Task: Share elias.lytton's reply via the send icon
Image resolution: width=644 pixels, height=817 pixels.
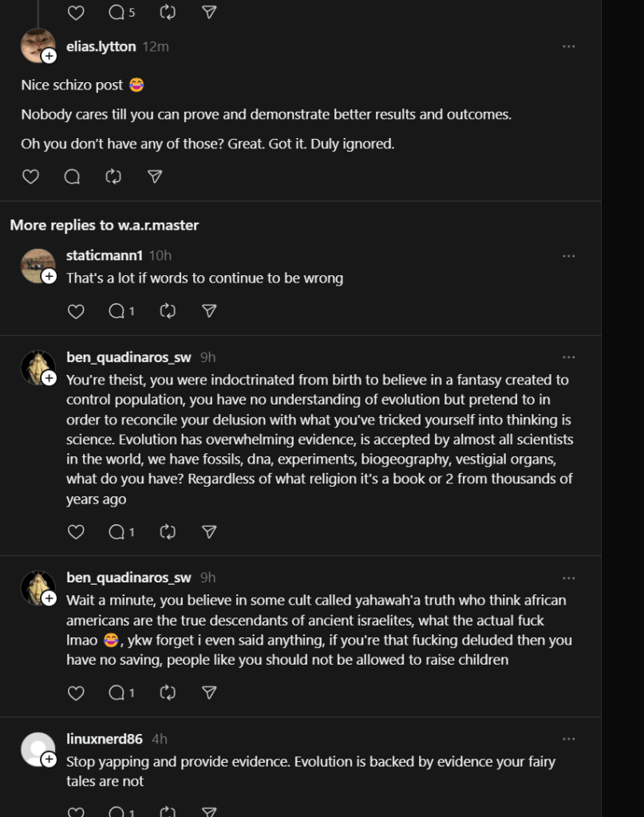Action: pyautogui.click(x=155, y=176)
